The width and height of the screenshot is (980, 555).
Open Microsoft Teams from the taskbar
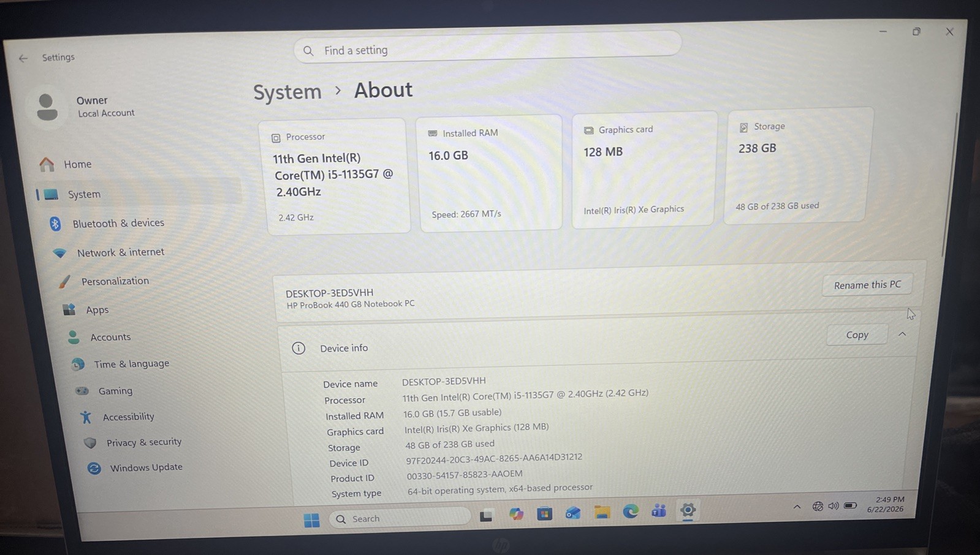659,510
